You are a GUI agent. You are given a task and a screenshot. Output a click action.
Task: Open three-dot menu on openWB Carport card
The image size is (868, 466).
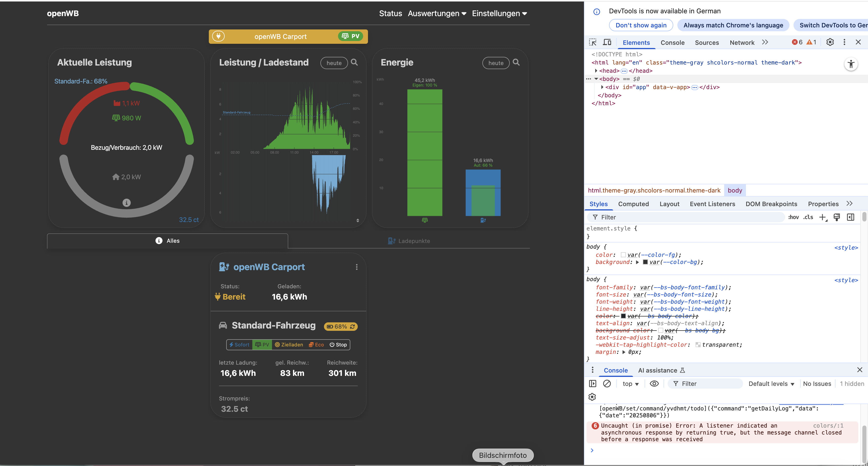tap(356, 267)
